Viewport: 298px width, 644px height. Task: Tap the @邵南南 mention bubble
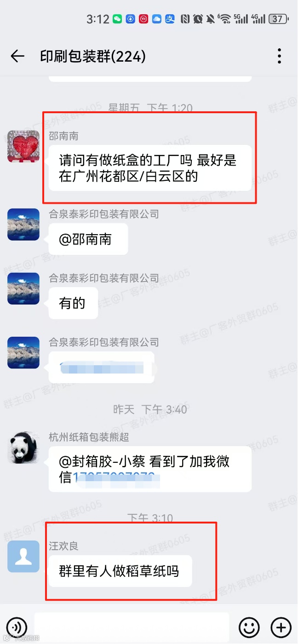coord(88,239)
